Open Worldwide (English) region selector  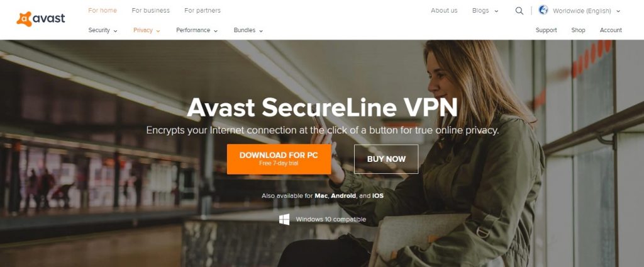point(586,11)
